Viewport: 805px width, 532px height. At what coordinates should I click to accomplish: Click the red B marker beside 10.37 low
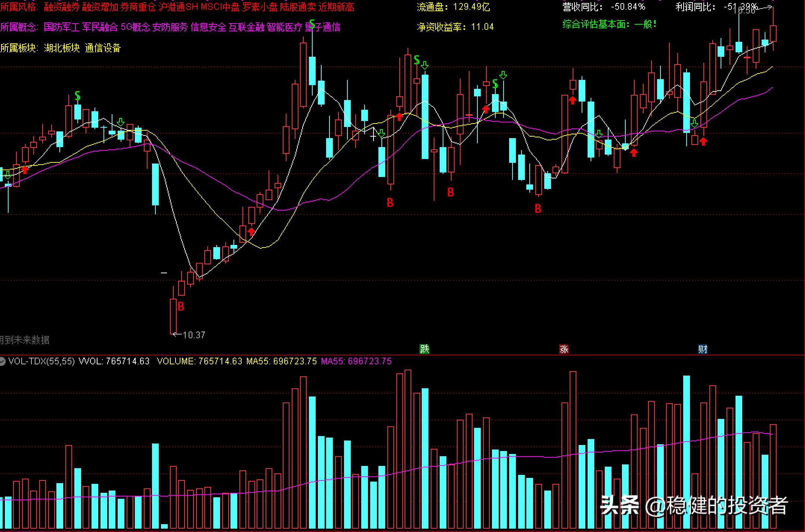181,307
